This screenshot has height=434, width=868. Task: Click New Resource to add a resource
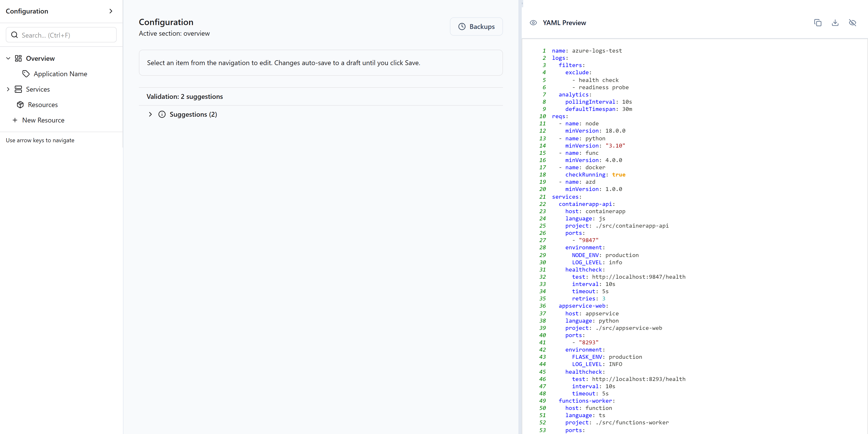pyautogui.click(x=43, y=120)
